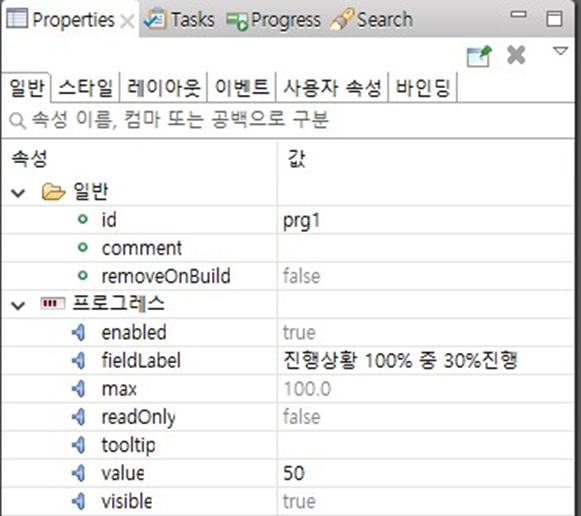
Task: Edit the progress value cell showing 50
Action: [x=425, y=473]
